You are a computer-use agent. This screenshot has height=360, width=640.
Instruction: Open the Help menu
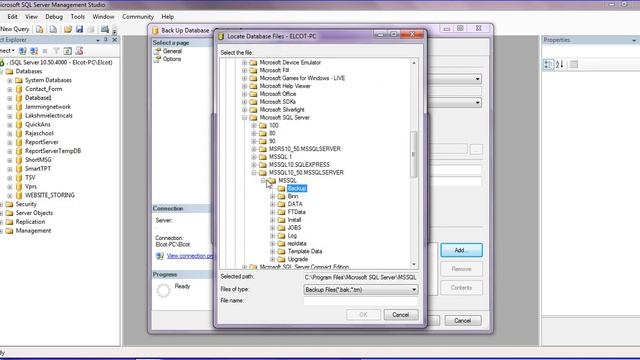click(x=167, y=17)
